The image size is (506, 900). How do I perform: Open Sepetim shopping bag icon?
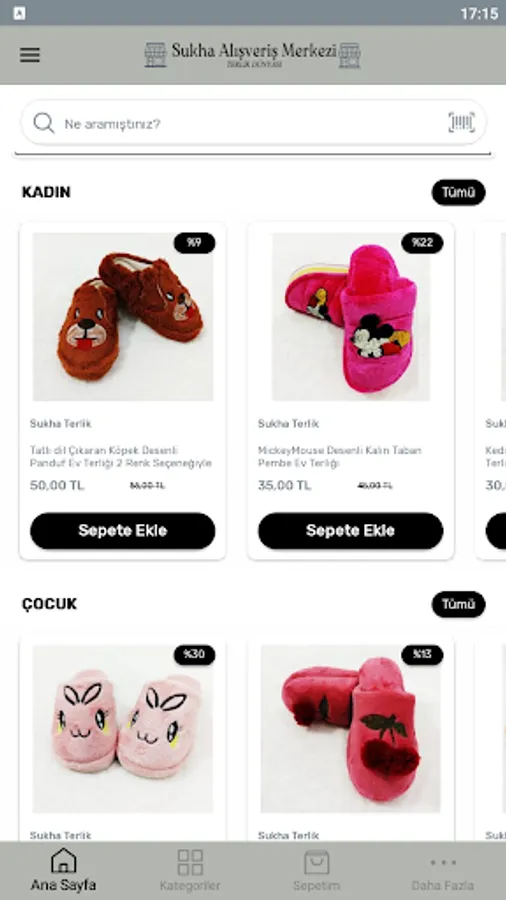pyautogui.click(x=316, y=862)
